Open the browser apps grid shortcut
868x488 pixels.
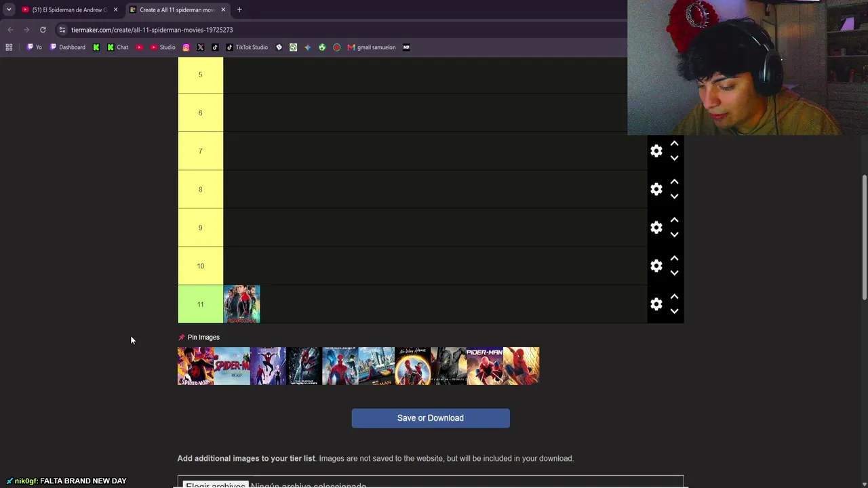pyautogui.click(x=9, y=47)
